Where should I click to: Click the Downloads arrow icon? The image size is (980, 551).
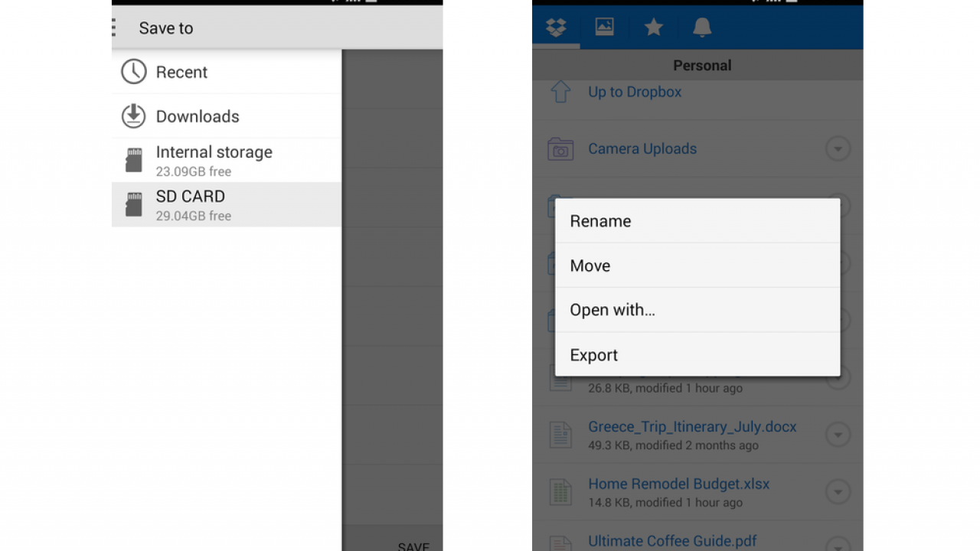coord(134,116)
